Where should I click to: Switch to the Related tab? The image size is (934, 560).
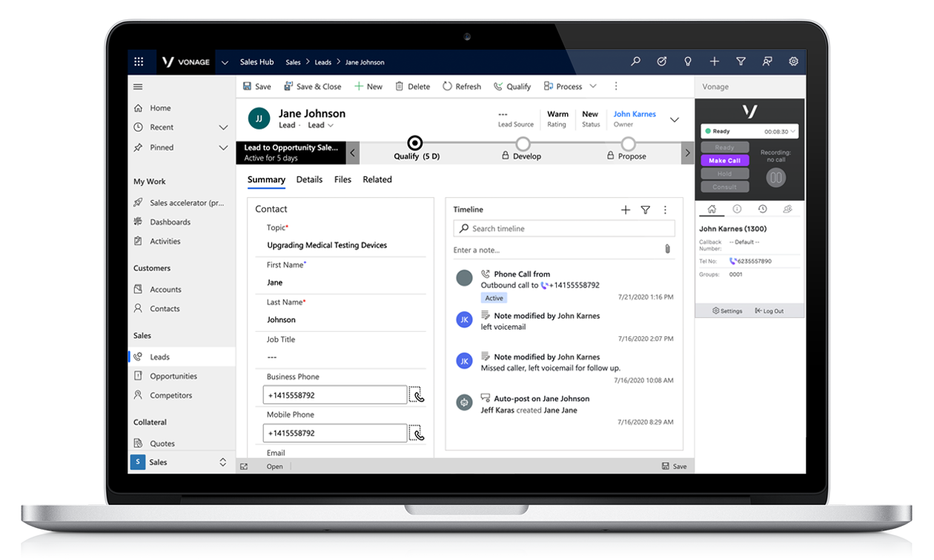pos(377,180)
